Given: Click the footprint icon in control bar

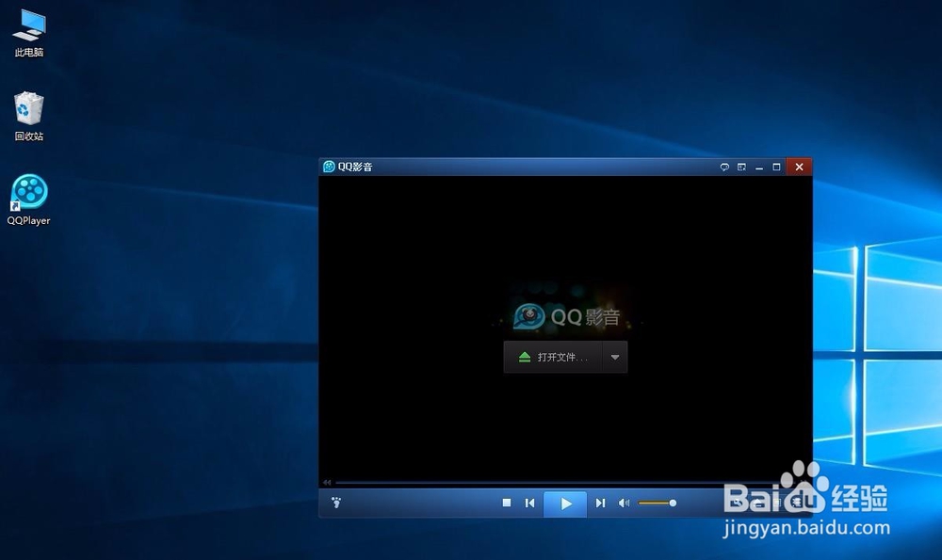Looking at the screenshot, I should coord(336,503).
